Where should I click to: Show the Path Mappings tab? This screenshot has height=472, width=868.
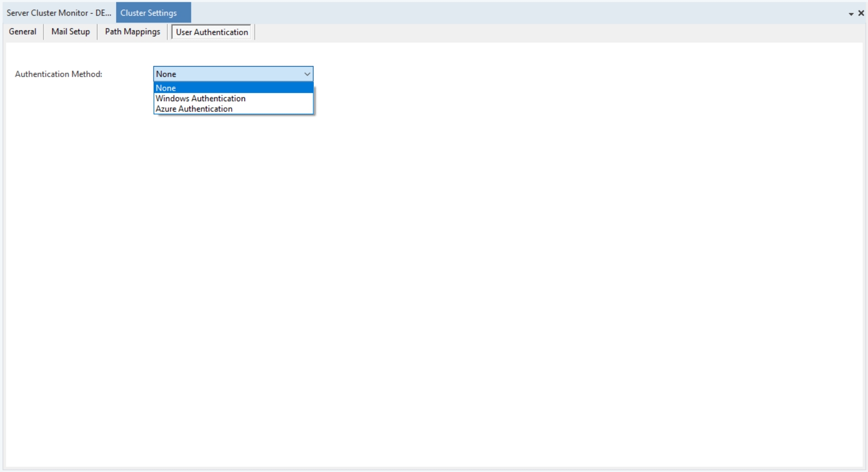coord(133,32)
